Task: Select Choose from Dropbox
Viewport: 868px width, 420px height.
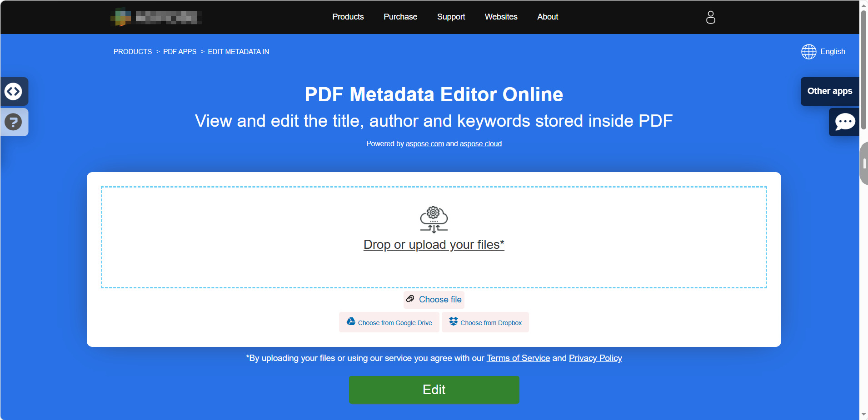Action: pyautogui.click(x=485, y=322)
